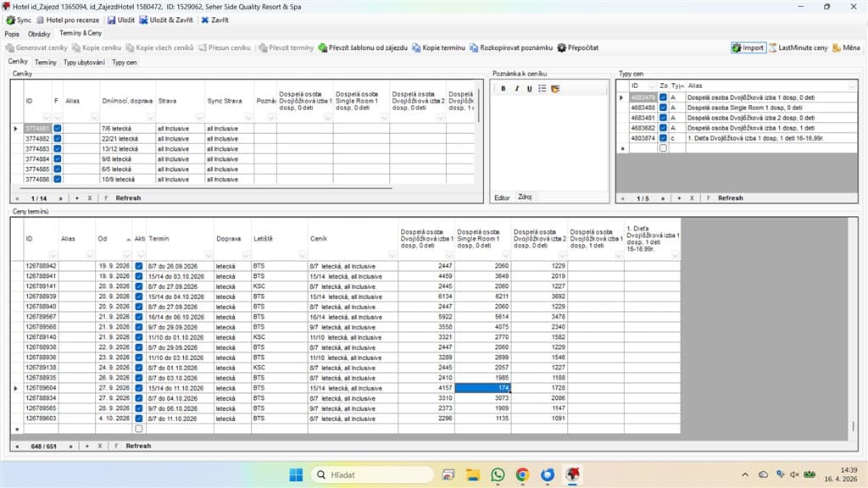Screen dimensions: 868x488
Task: Switch to the Popis tab
Action: click(x=12, y=34)
